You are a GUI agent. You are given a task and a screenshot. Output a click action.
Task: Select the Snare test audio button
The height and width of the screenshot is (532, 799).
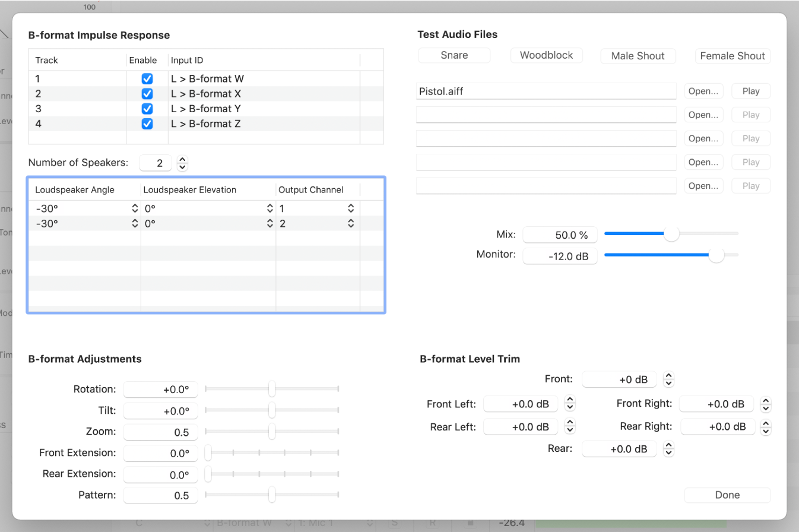(454, 55)
